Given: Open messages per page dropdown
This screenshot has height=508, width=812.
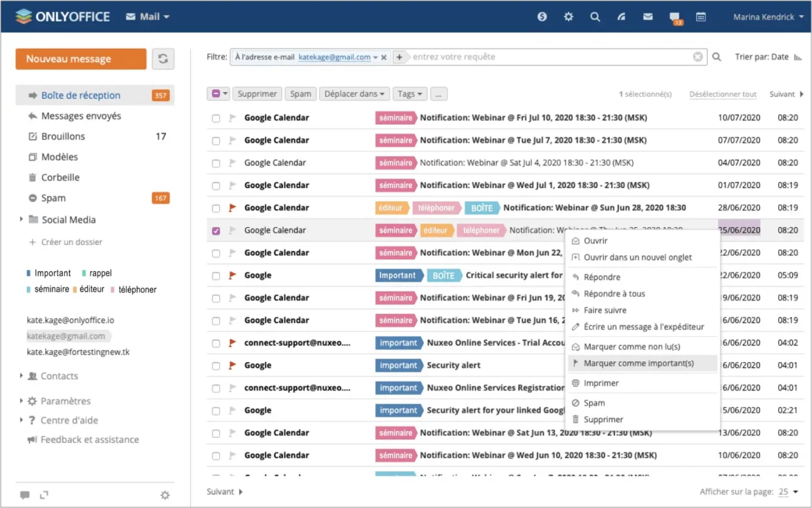Looking at the screenshot, I should (788, 491).
